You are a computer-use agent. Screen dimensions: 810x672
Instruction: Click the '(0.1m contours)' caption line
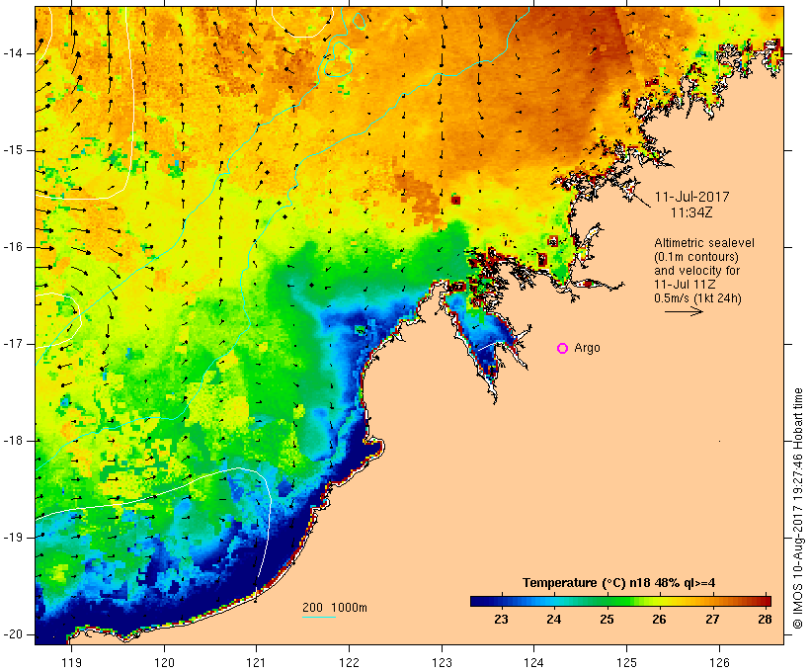tap(695, 257)
